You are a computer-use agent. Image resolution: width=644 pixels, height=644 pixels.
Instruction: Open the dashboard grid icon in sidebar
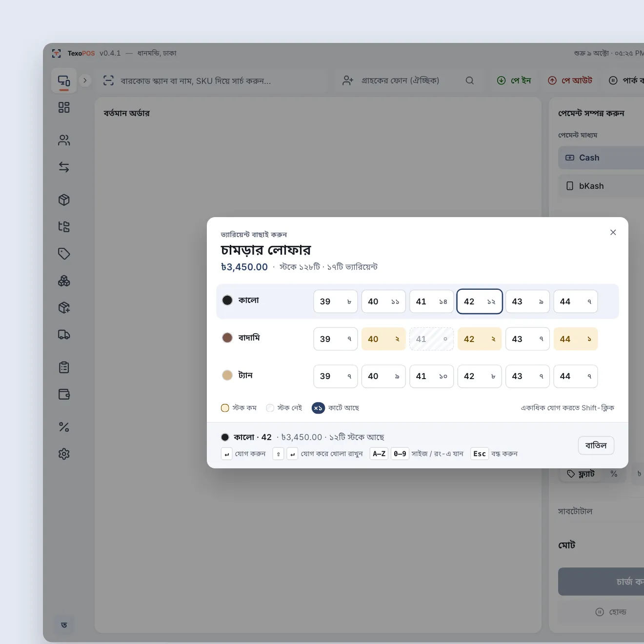(x=64, y=107)
